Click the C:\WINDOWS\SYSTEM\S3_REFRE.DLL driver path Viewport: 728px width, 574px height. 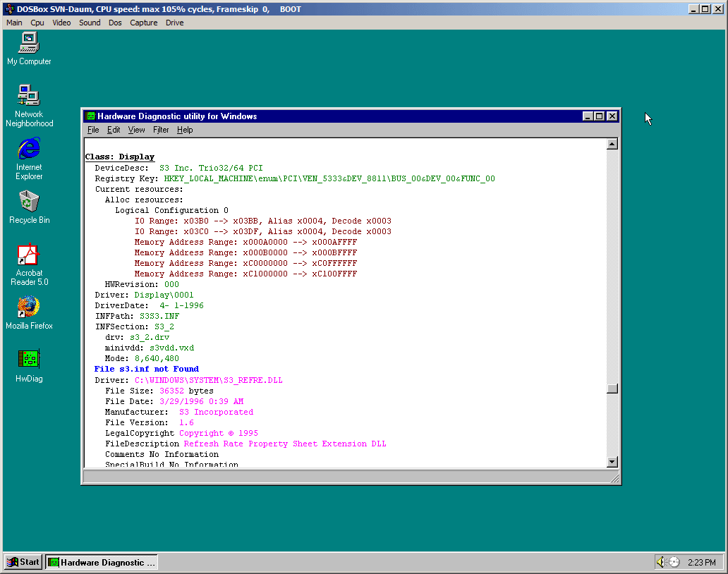(x=209, y=380)
